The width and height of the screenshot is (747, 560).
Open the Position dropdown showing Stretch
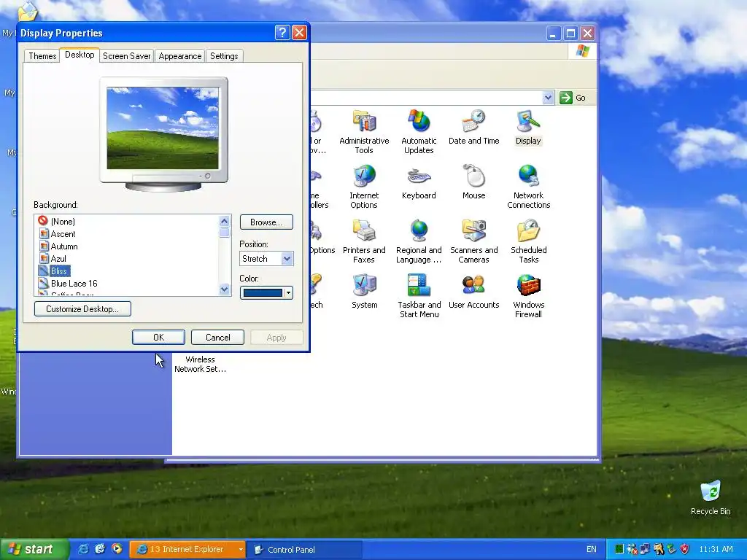coord(266,259)
